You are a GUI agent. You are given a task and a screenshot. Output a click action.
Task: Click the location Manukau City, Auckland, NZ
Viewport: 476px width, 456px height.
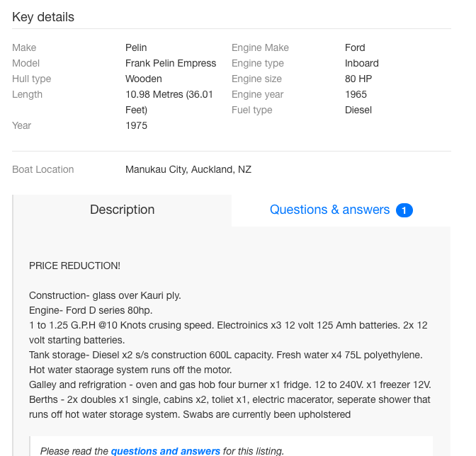coord(188,170)
